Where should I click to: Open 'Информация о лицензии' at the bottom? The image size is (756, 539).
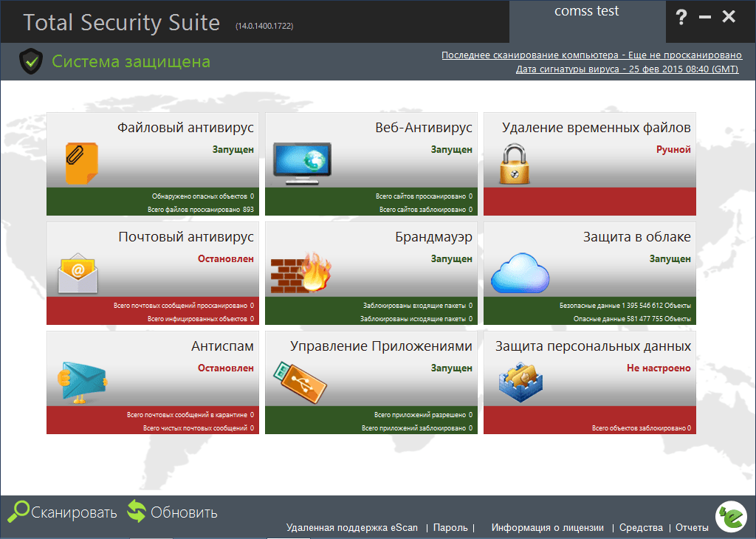click(x=548, y=527)
